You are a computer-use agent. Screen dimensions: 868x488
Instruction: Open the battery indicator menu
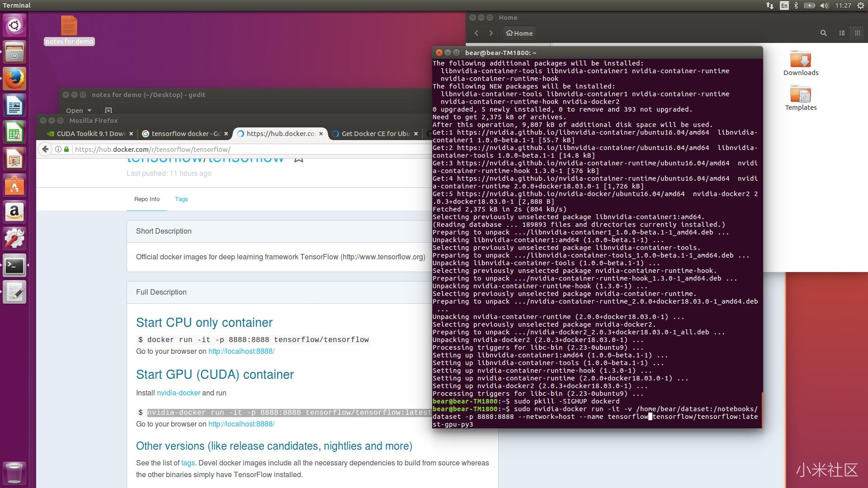coord(809,5)
